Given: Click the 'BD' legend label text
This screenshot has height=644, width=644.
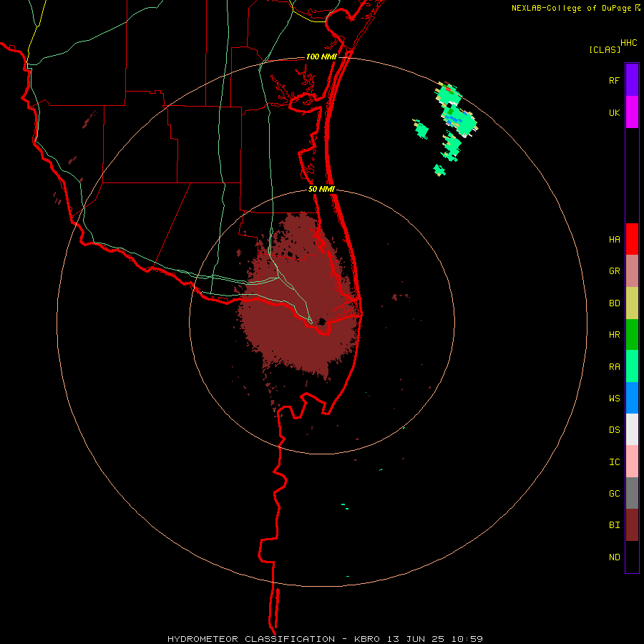Looking at the screenshot, I should click(614, 303).
